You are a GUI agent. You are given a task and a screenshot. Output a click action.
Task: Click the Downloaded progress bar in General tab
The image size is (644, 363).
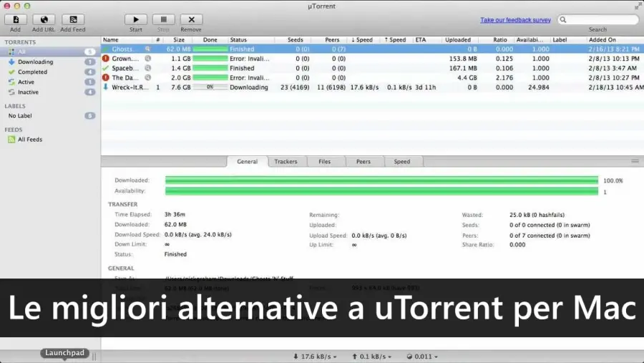[381, 180]
